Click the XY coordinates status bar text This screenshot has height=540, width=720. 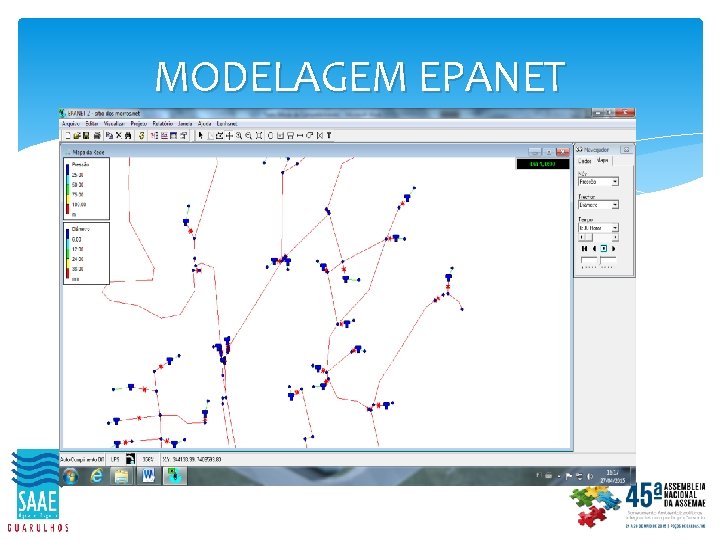click(x=192, y=459)
